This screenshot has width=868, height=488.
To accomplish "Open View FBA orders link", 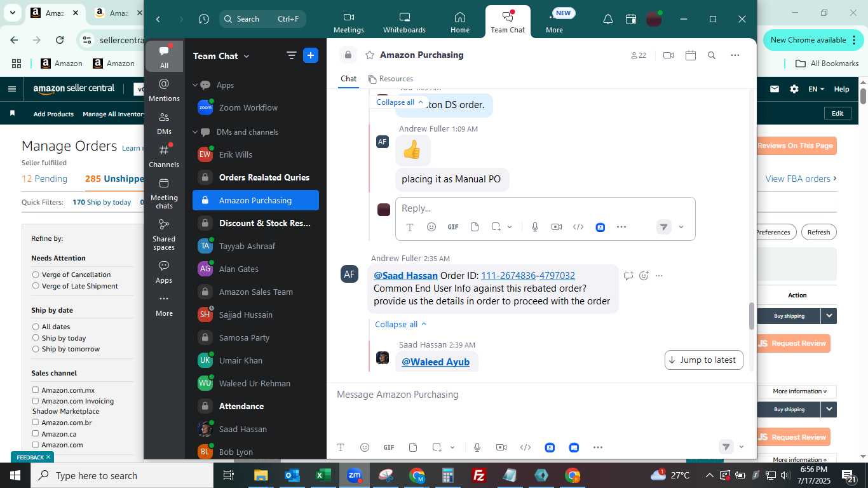I will click(801, 179).
